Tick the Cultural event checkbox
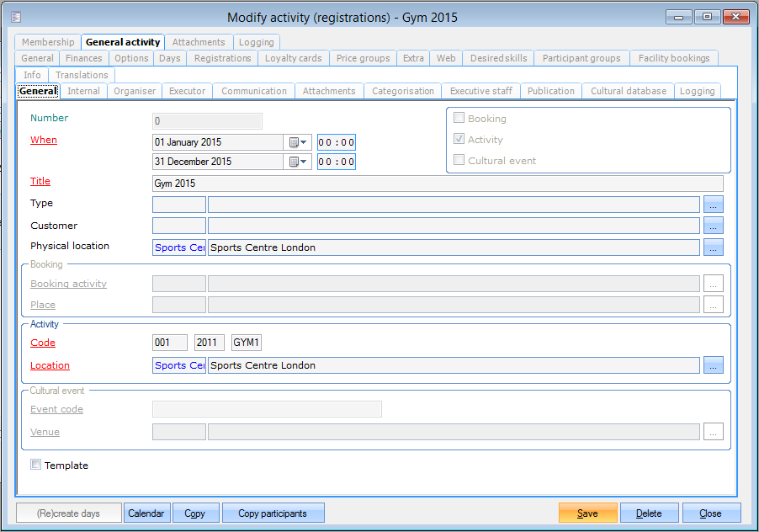Viewport: 759px width, 532px height. click(459, 160)
